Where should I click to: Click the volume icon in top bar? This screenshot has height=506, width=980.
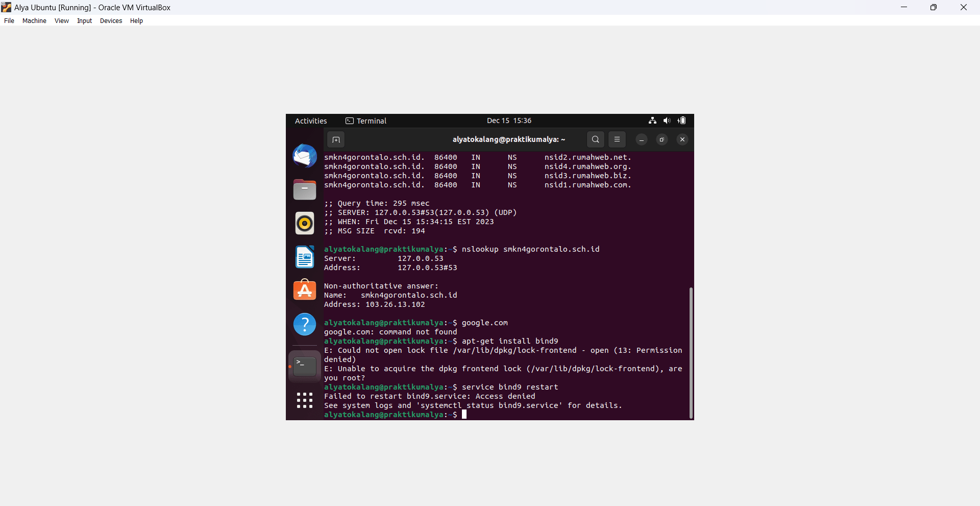click(x=667, y=121)
